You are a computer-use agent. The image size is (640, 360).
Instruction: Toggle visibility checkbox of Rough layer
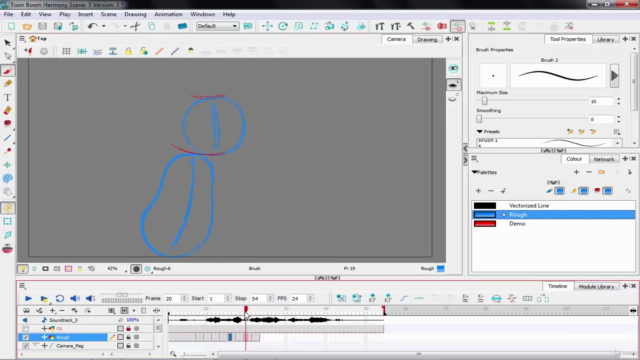26,337
